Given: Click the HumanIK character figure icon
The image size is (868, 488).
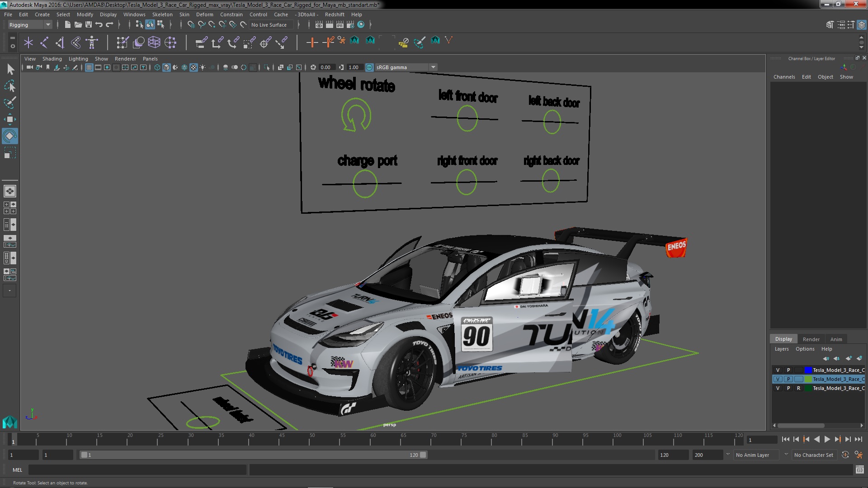Looking at the screenshot, I should [92, 42].
